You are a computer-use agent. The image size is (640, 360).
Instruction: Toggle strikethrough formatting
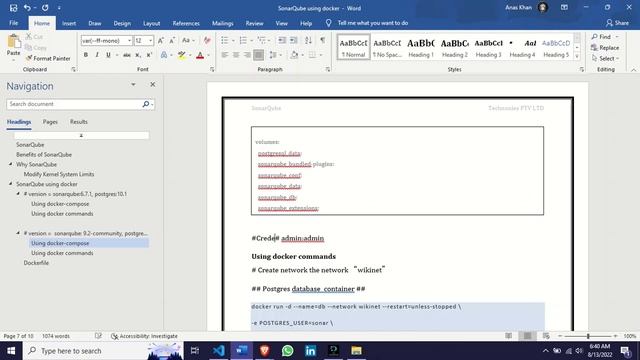[x=127, y=55]
